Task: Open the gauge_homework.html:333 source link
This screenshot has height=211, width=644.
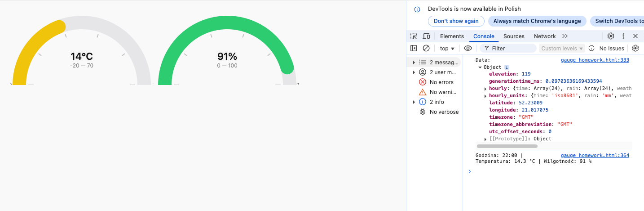Action: click(x=595, y=60)
